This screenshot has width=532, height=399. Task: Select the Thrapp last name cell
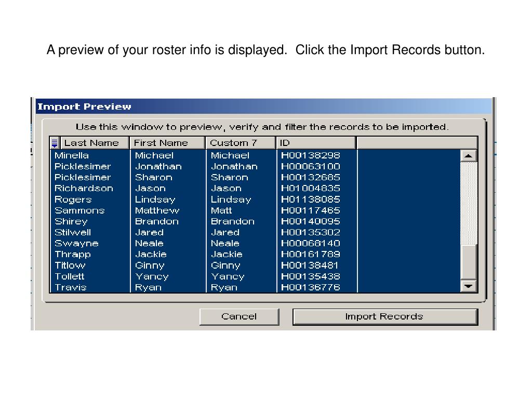pos(73,255)
